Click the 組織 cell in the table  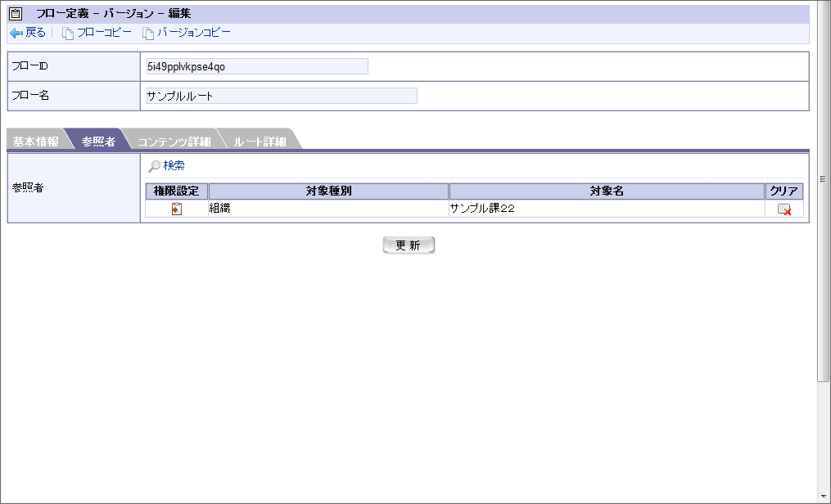[328, 209]
